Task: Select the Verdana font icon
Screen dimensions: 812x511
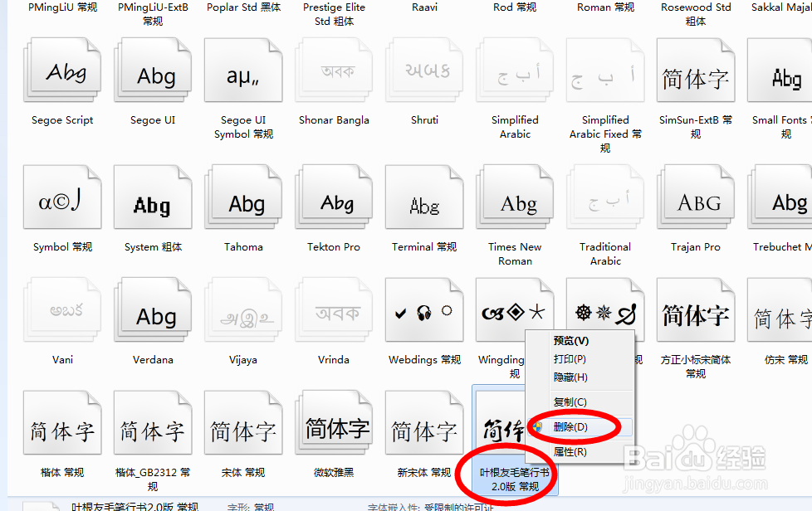Action: pos(153,309)
